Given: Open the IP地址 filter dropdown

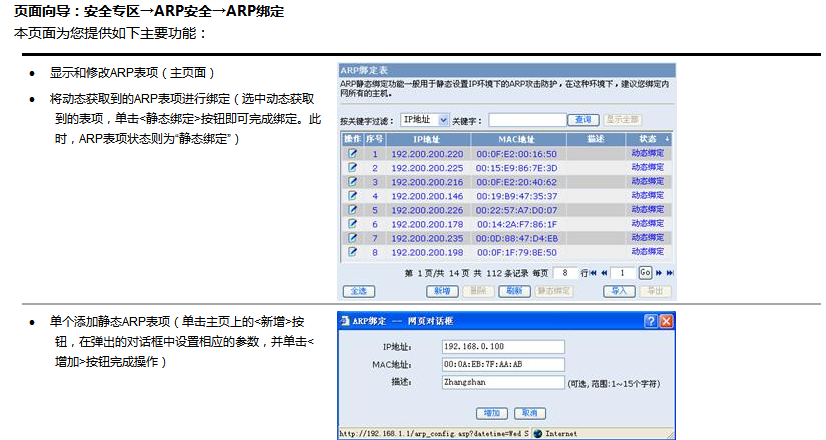Looking at the screenshot, I should click(x=425, y=120).
